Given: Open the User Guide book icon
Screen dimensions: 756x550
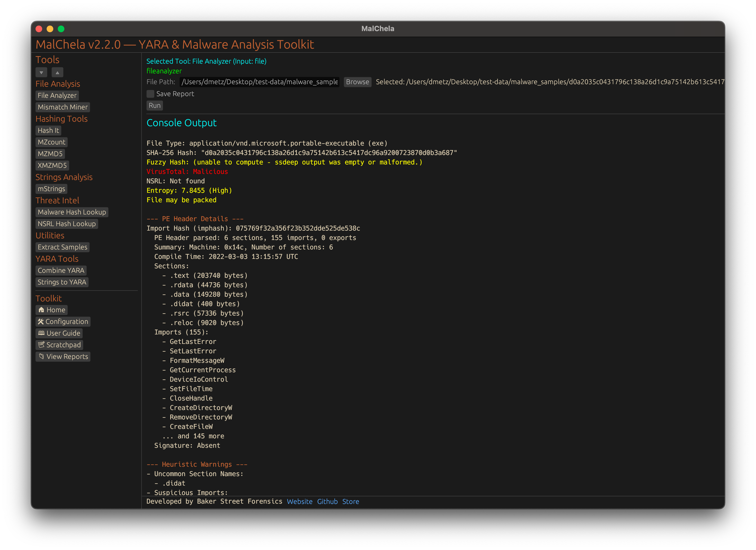Looking at the screenshot, I should pyautogui.click(x=59, y=333).
